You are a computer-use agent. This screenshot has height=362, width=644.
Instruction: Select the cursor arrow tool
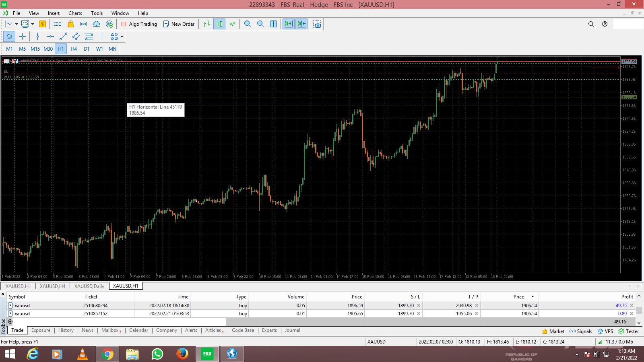9,37
